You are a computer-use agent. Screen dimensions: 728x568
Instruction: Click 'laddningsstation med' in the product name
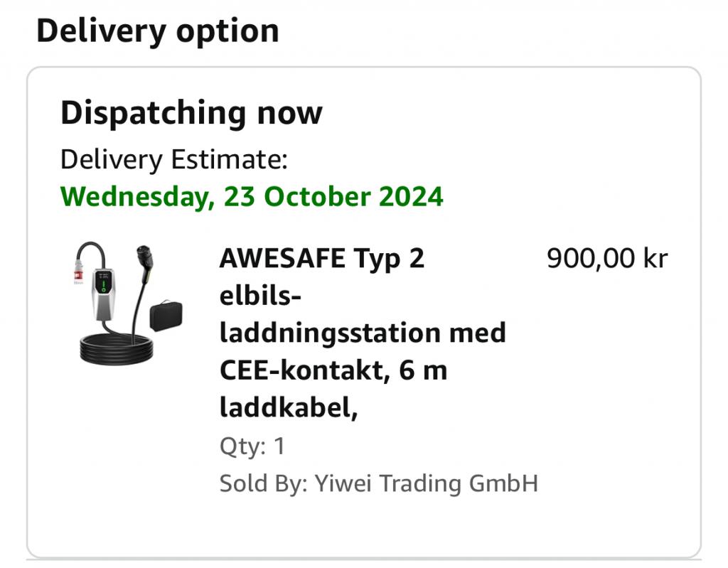362,333
